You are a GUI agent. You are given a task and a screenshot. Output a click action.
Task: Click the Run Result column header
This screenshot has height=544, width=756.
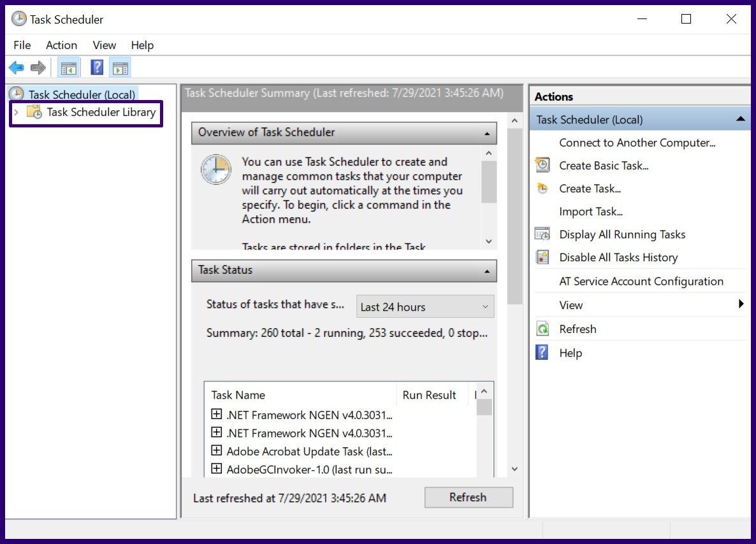(x=429, y=395)
